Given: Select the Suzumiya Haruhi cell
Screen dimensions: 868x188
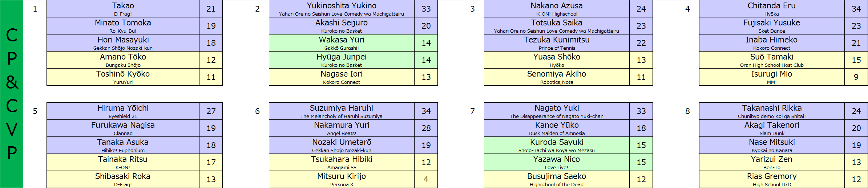Looking at the screenshot, I should (x=342, y=111).
